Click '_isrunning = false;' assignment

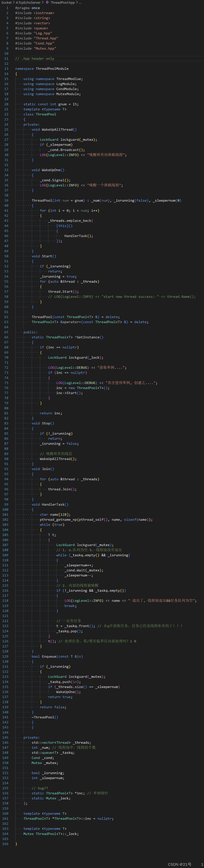click(x=59, y=443)
